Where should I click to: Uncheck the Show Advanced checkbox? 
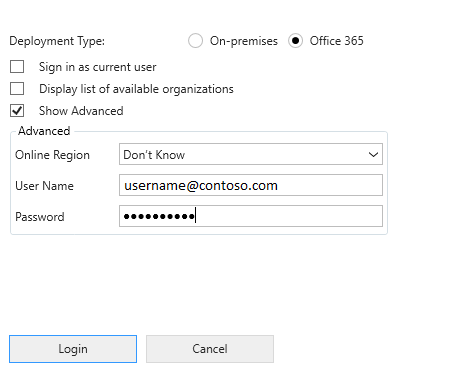click(17, 111)
